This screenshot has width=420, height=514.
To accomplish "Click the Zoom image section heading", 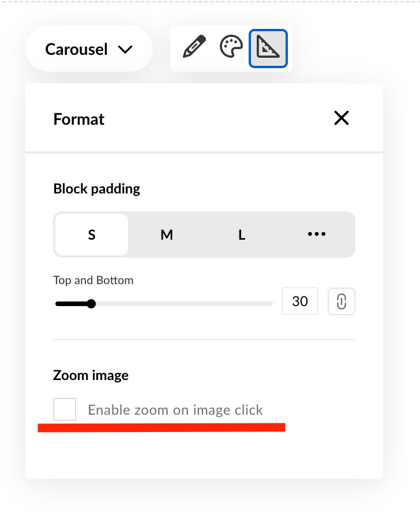I will click(91, 375).
